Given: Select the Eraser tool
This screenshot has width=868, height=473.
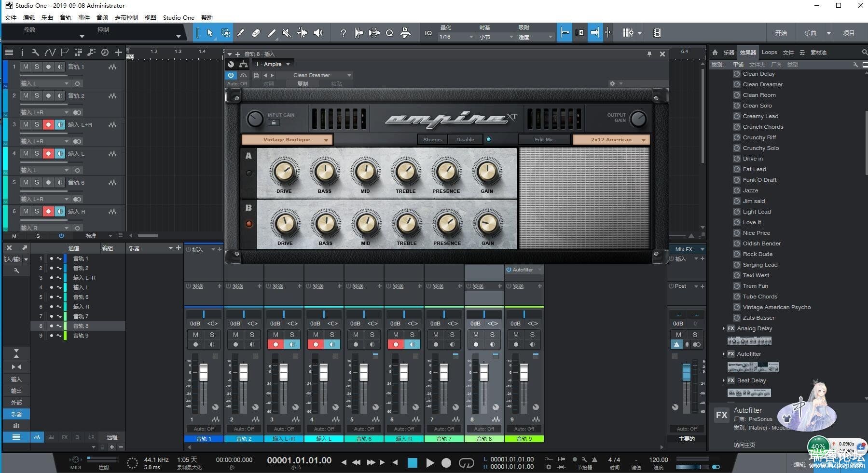Looking at the screenshot, I should tap(256, 33).
